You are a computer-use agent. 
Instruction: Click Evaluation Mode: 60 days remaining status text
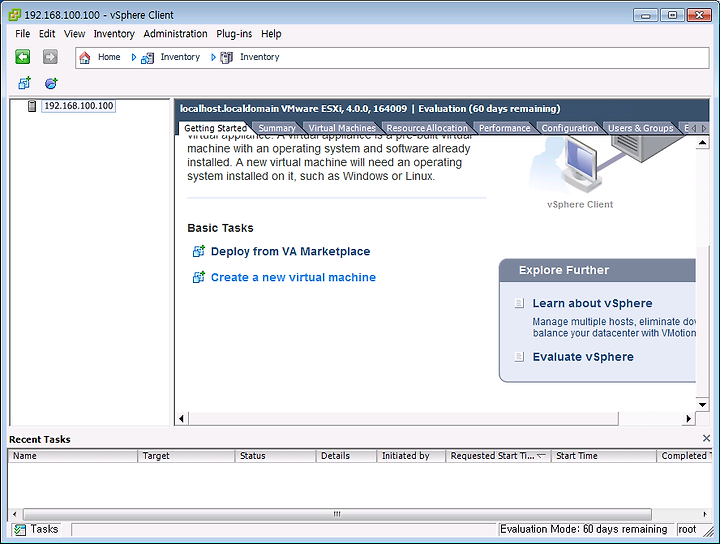click(584, 529)
